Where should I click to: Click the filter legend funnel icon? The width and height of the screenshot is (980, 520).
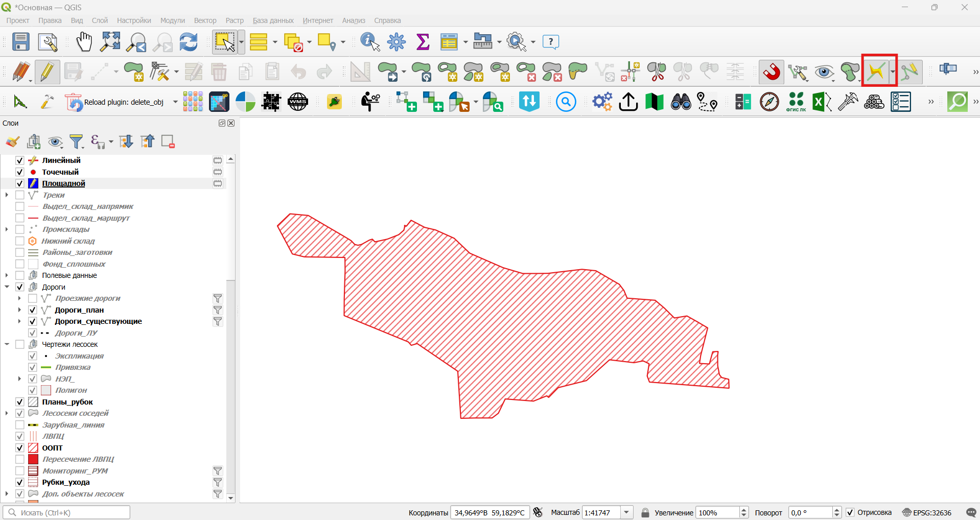coord(76,141)
